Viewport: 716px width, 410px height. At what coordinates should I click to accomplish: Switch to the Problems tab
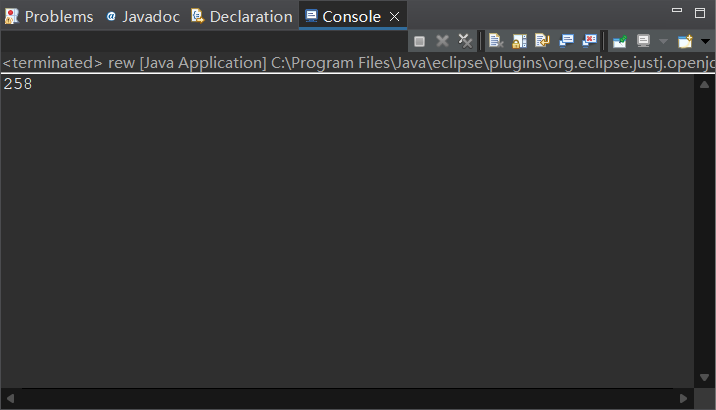click(x=49, y=16)
